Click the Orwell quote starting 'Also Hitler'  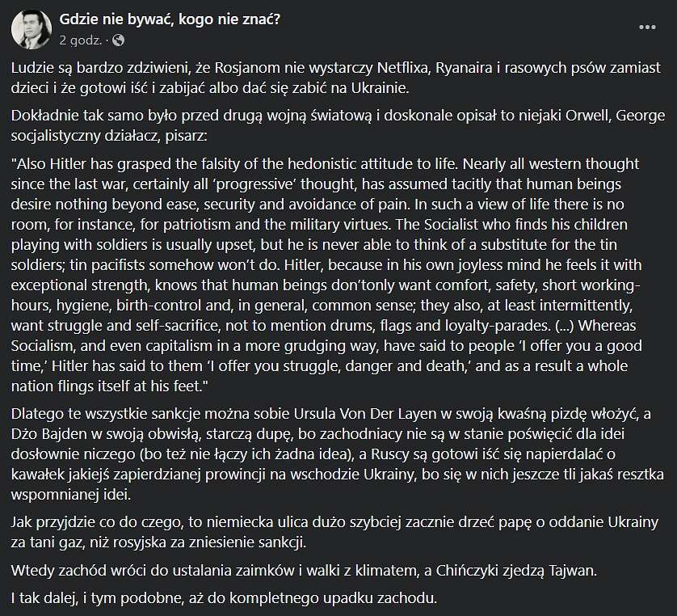[x=326, y=275]
